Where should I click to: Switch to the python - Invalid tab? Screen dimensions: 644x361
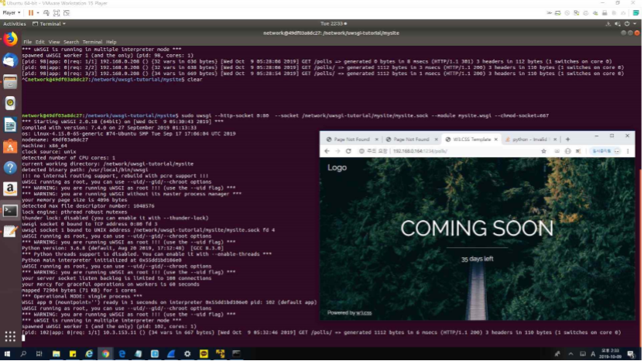(x=529, y=139)
